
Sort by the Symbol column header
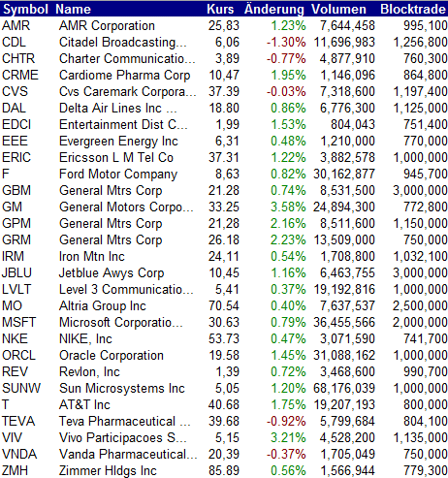25,9
